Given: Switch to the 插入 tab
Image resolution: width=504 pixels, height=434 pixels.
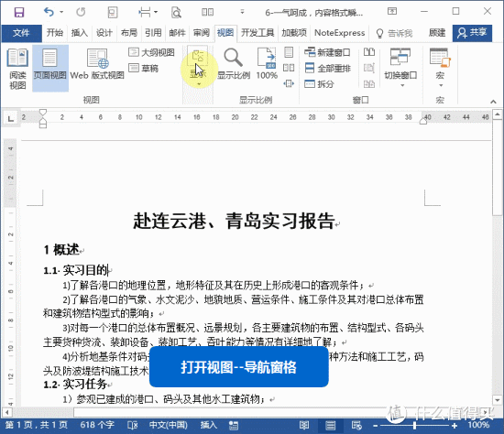Looking at the screenshot, I should [80, 33].
